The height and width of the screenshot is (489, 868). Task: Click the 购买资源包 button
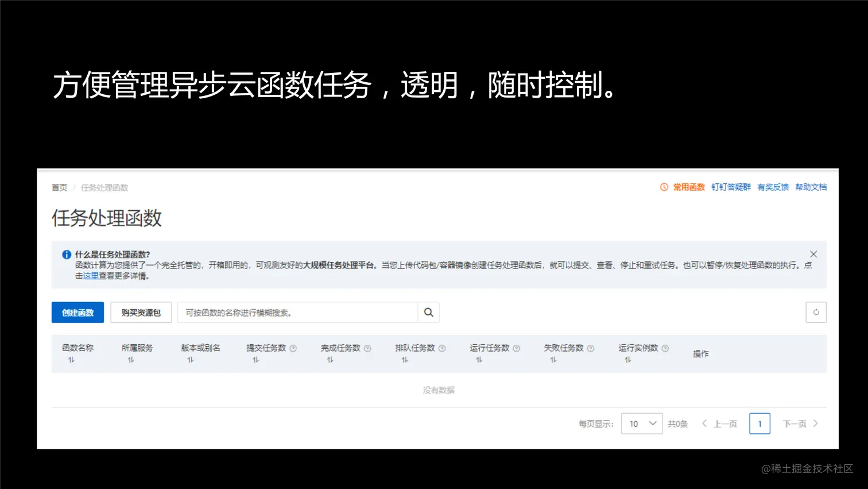point(141,312)
